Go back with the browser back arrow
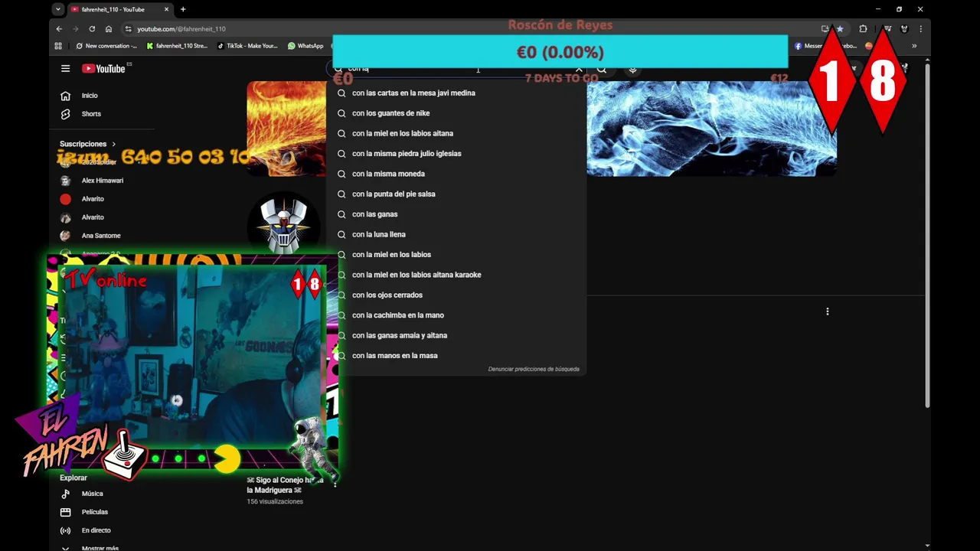This screenshot has width=980, height=551. point(59,28)
